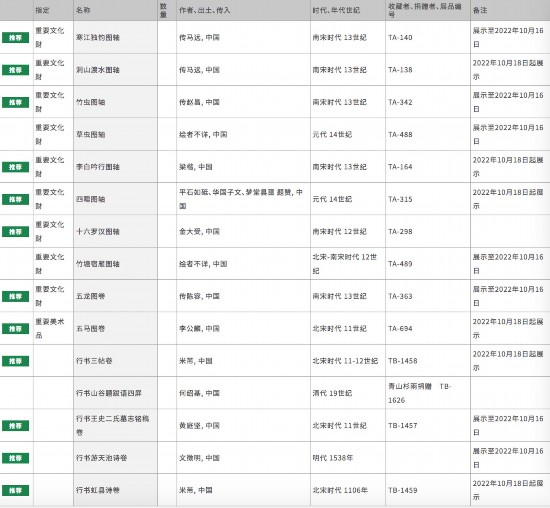Image resolution: width=550 pixels, height=508 pixels.
Task: Click the 行书王史二氏墓志铭稿卷 name cell
Action: [113, 426]
